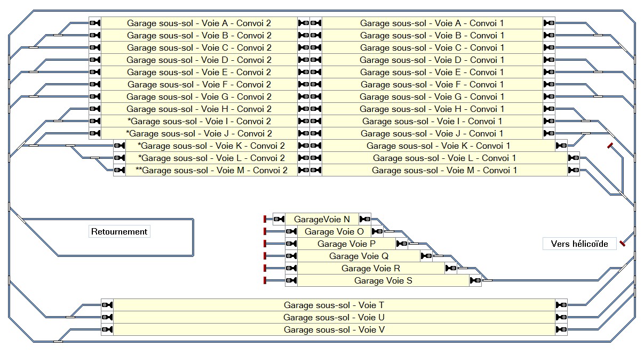Viewport: 644px width, 355px height.
Task: Select block Garage Voie P
Action: point(347,244)
